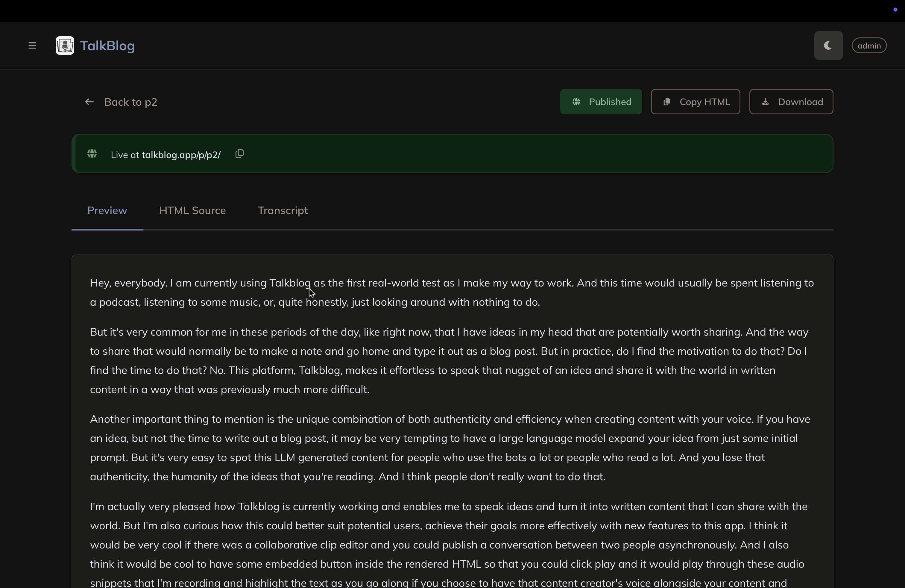Open the live post at talkblog.app/p/p2/
This screenshot has height=588, width=905.
tap(181, 155)
